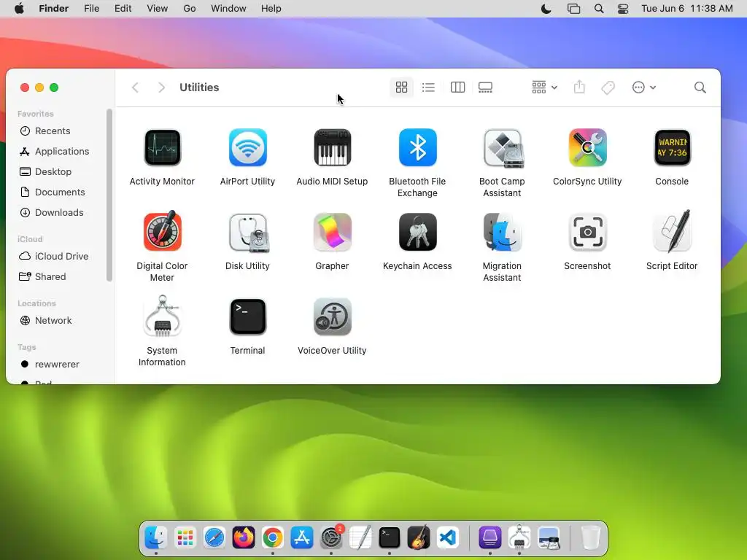Open Applications in the sidebar
This screenshot has height=560, width=747.
pos(61,152)
